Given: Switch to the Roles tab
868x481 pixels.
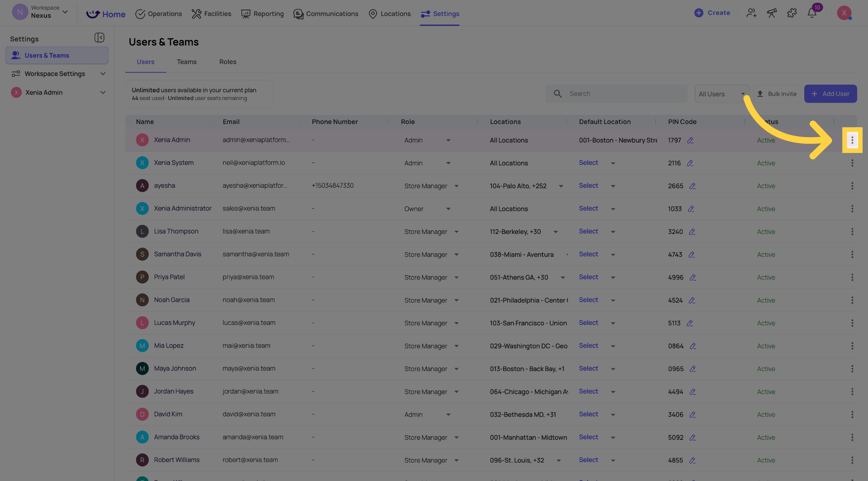Looking at the screenshot, I should [228, 62].
